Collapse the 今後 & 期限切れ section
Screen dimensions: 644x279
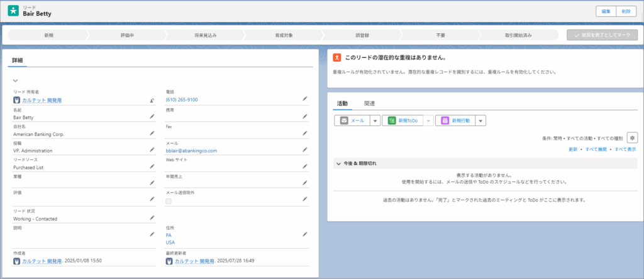pyautogui.click(x=338, y=164)
